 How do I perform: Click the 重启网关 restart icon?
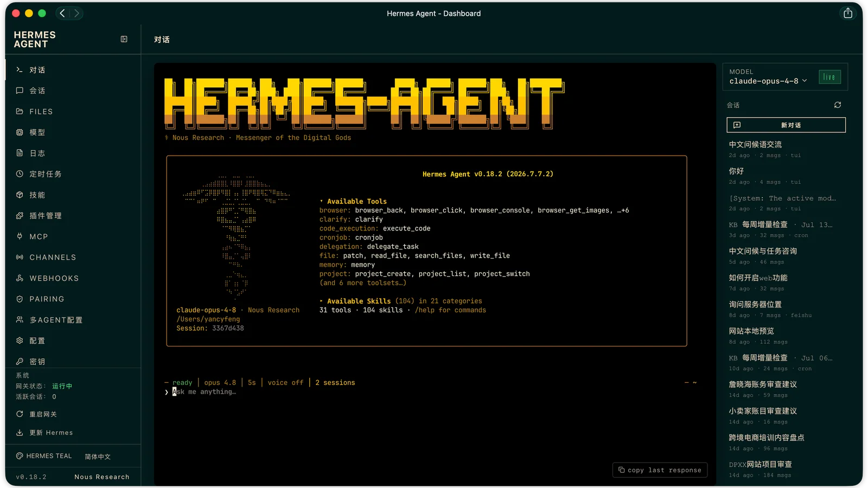tap(20, 414)
